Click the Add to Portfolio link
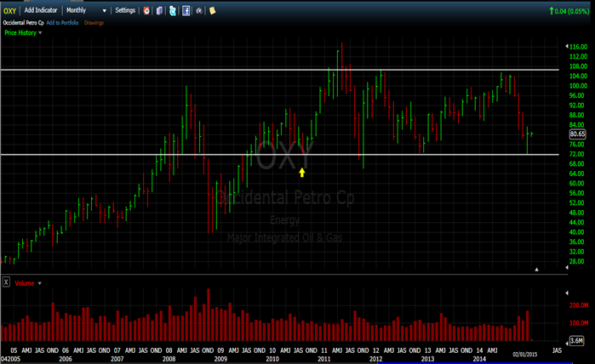Image resolution: width=595 pixels, height=364 pixels. click(x=62, y=23)
